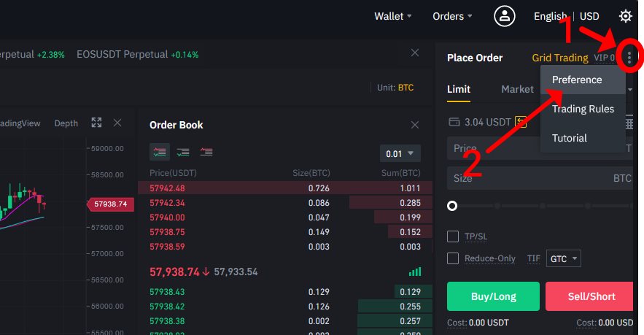Click in the Size input field
The height and width of the screenshot is (335, 644).
[x=540, y=178]
